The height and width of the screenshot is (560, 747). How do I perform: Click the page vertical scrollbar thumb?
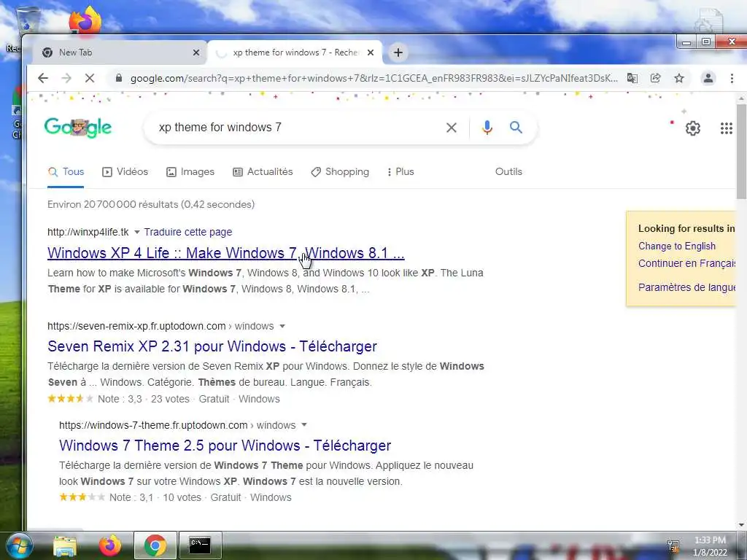click(741, 152)
